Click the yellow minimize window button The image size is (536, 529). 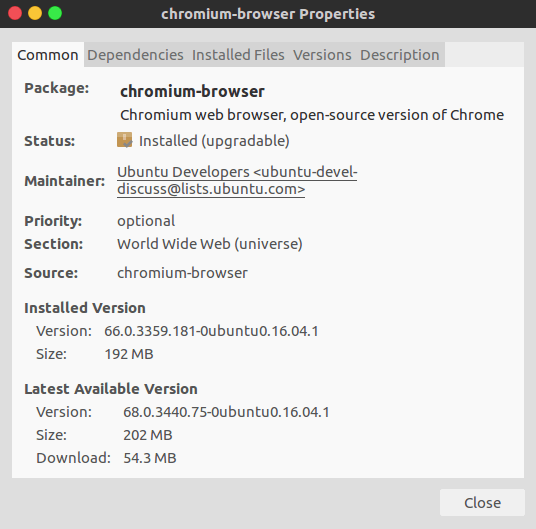pyautogui.click(x=35, y=14)
